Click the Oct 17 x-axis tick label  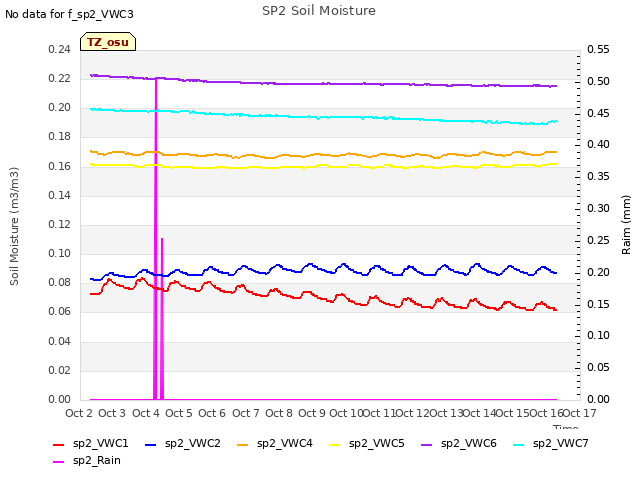tap(580, 413)
